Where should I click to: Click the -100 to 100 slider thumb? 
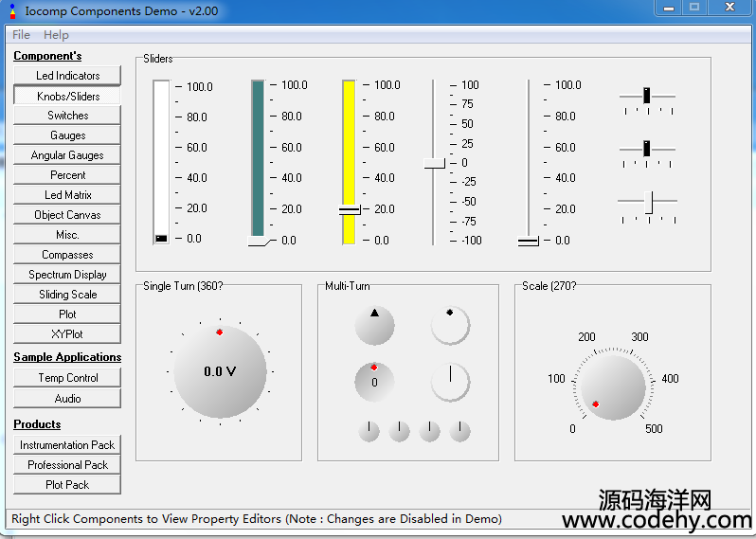(x=435, y=163)
